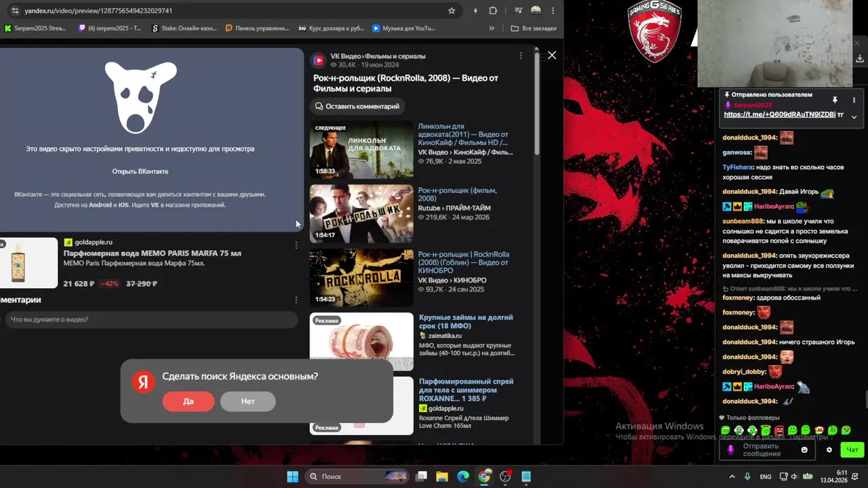Launch Microsoft Edge from the taskbar

pos(463,476)
